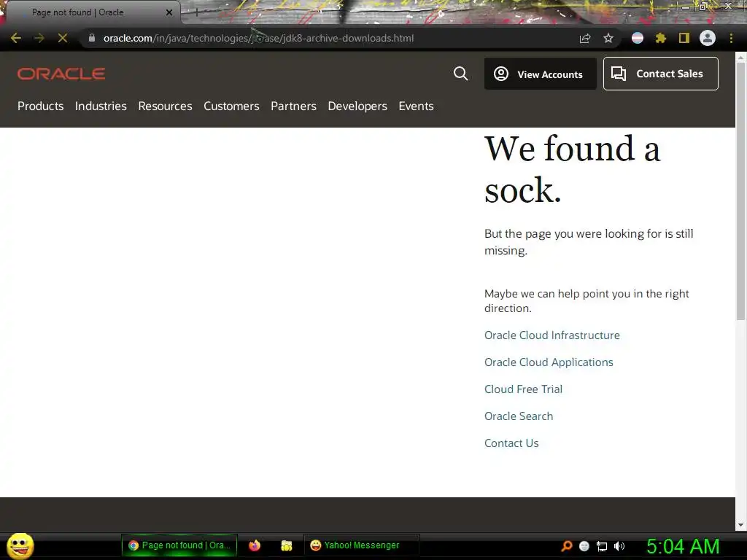Click the Oracle logo

(x=61, y=74)
